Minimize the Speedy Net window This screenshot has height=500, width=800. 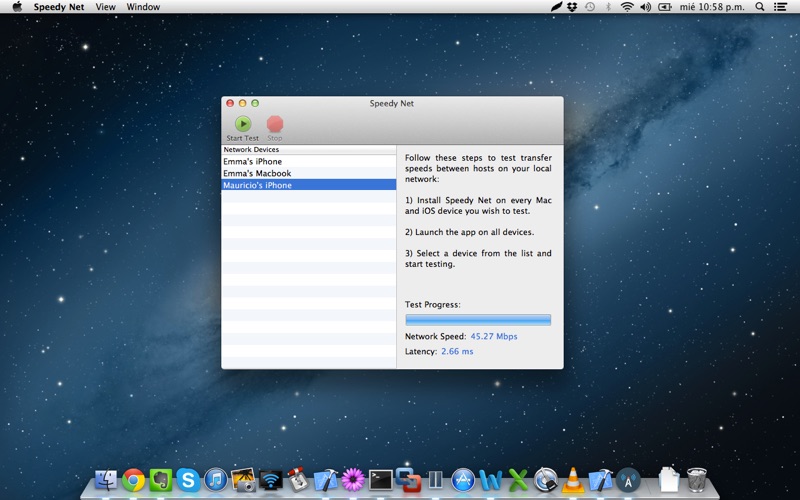(242, 103)
